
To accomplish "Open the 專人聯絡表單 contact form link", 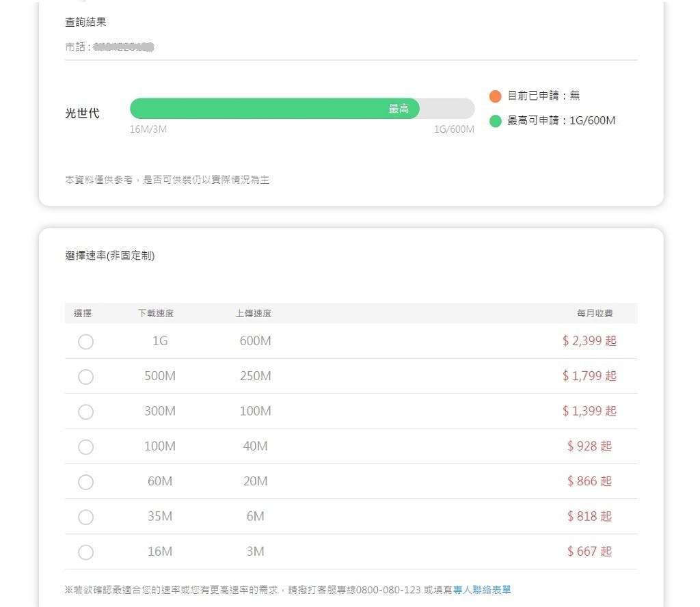I will pyautogui.click(x=482, y=590).
